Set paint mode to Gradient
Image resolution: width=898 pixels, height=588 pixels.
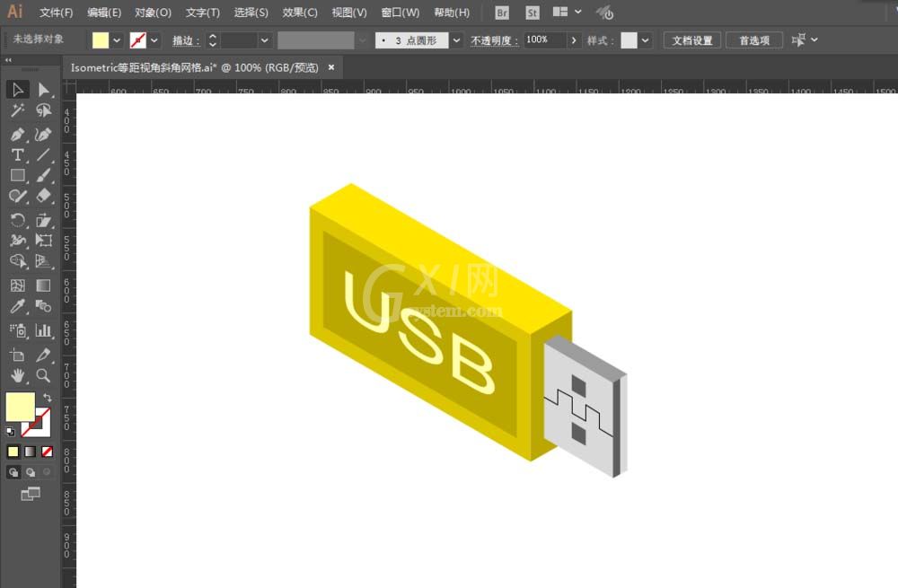[x=30, y=452]
